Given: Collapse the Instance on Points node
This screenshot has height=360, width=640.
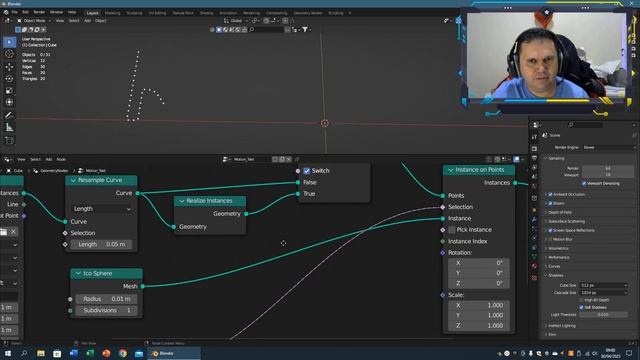Looking at the screenshot, I should (x=451, y=170).
